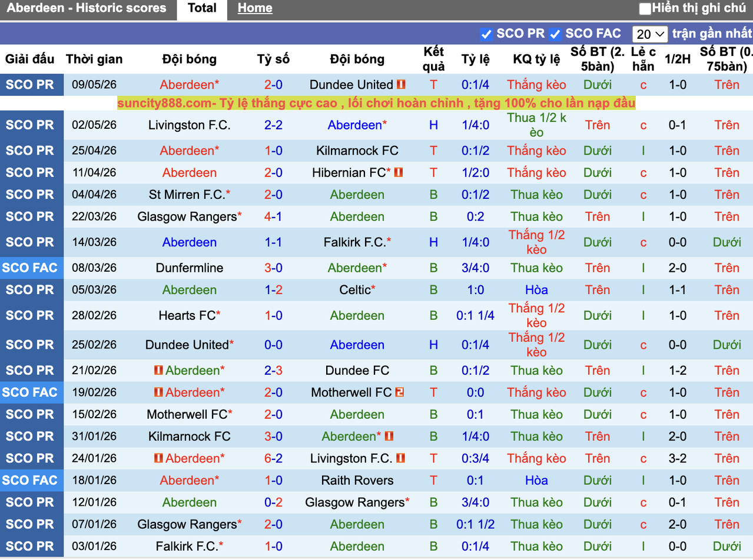This screenshot has width=753, height=560.
Task: Click the 0:2 odds in Glasgow Rangers row
Action: pyautogui.click(x=475, y=217)
